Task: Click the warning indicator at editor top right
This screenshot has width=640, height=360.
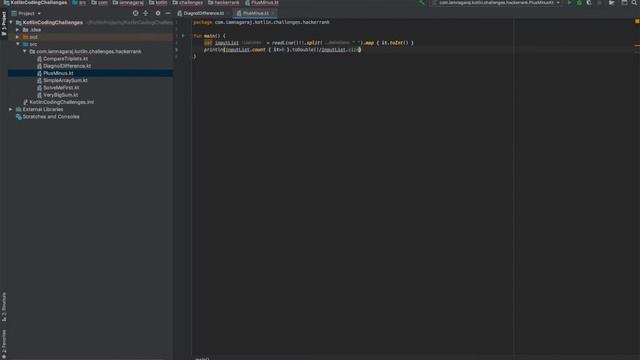Action: pos(637,21)
